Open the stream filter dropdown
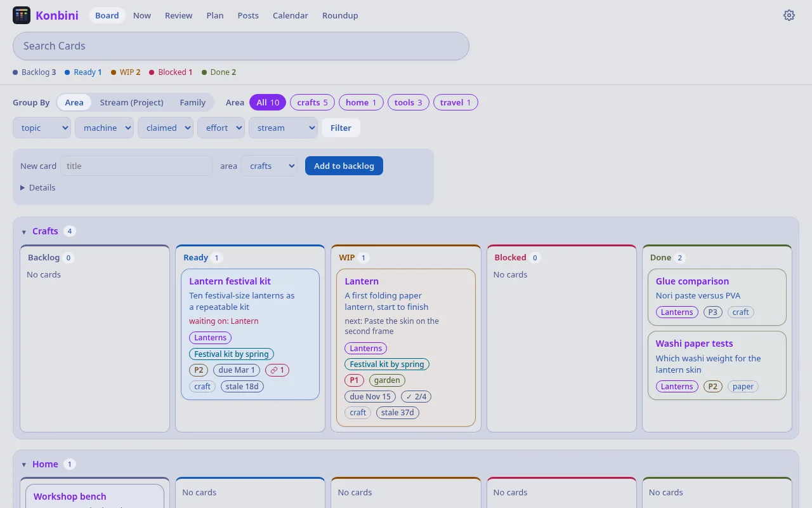Image resolution: width=812 pixels, height=508 pixels. tap(283, 128)
